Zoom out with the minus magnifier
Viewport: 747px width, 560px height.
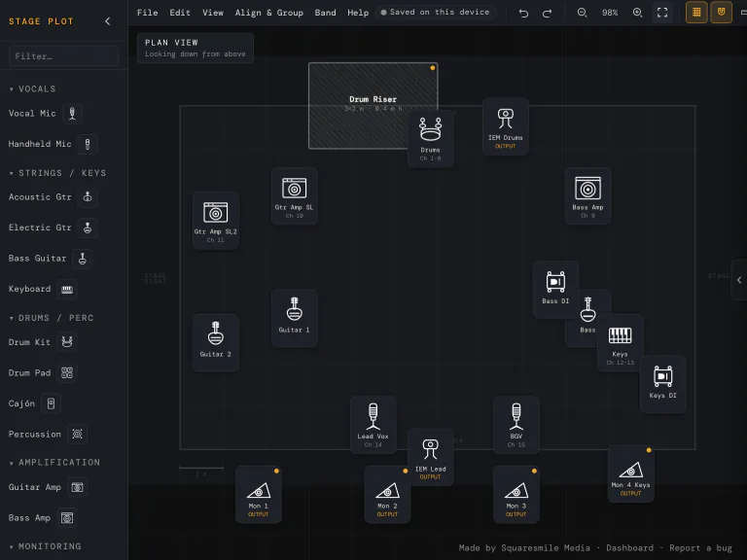click(x=583, y=13)
